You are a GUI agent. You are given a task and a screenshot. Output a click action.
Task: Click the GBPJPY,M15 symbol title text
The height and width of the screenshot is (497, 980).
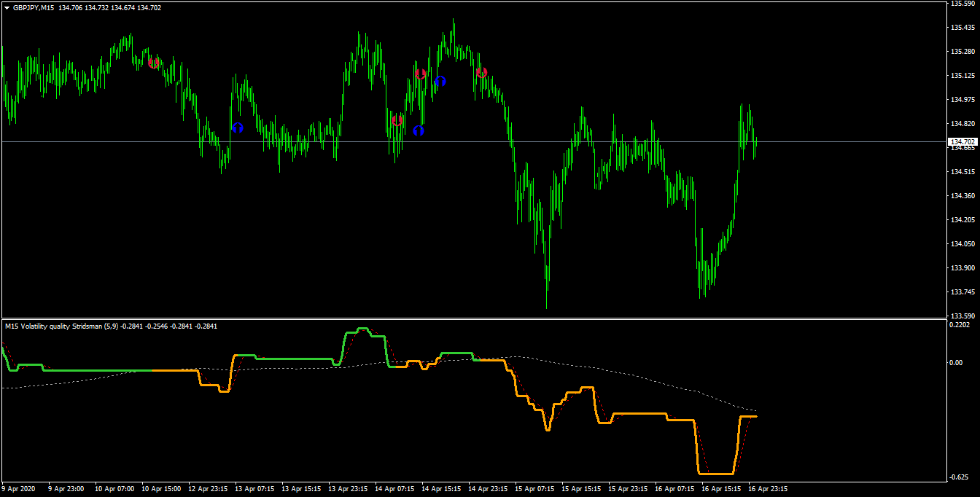pyautogui.click(x=34, y=8)
